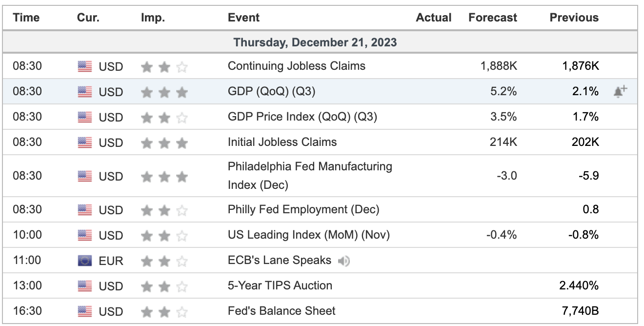Click the Time column header

[x=26, y=18]
